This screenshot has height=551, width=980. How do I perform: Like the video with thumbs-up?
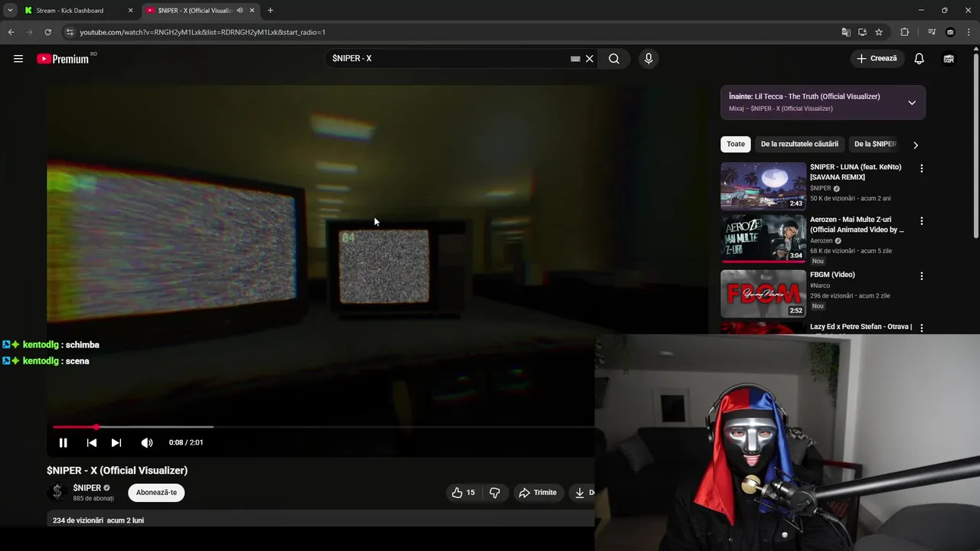tap(464, 493)
